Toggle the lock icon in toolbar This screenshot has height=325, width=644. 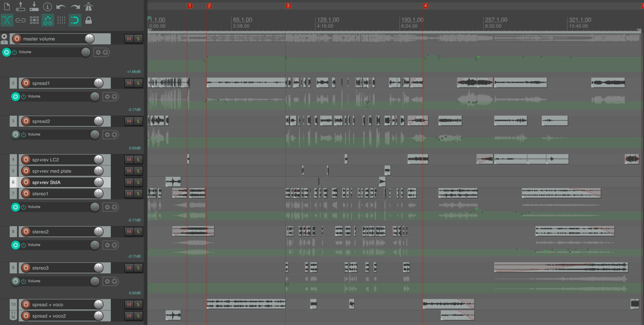(x=88, y=20)
